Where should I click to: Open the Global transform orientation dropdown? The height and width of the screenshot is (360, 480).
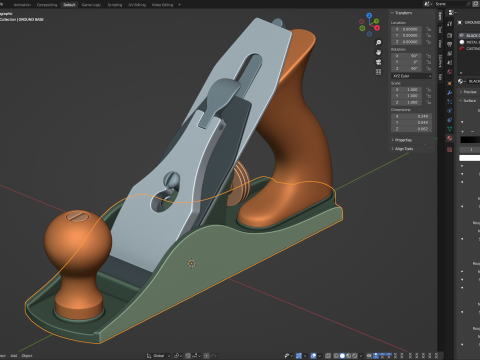[x=158, y=356]
